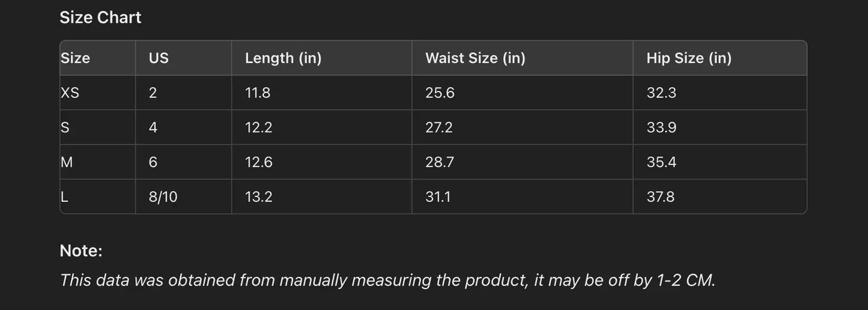Image resolution: width=868 pixels, height=310 pixels.
Task: Click the 25.6 waist size cell
Action: click(x=440, y=93)
